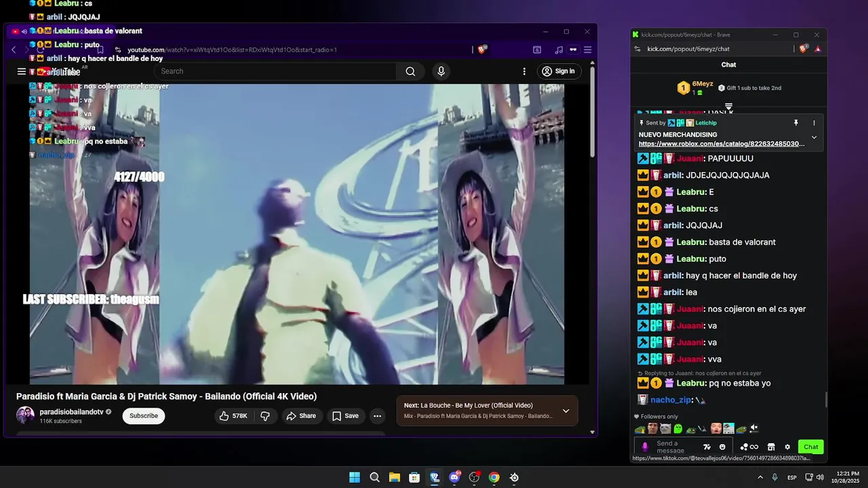The height and width of the screenshot is (488, 868).
Task: Click the purple microphone in message box
Action: (645, 447)
